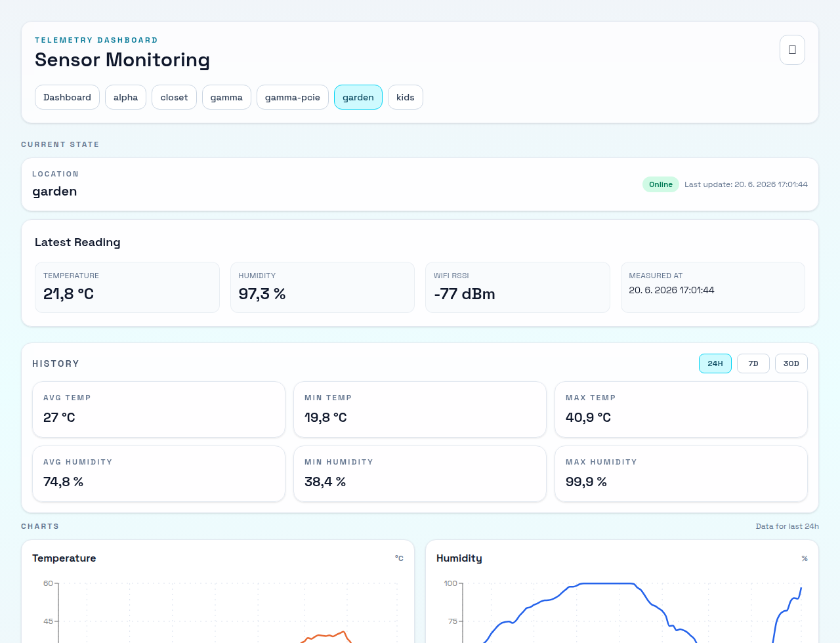Open the Dashboard tab
Image resolution: width=840 pixels, height=643 pixels.
[x=67, y=97]
